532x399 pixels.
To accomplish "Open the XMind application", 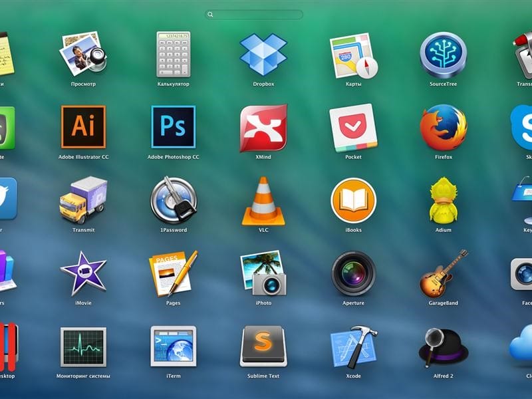I will [263, 128].
